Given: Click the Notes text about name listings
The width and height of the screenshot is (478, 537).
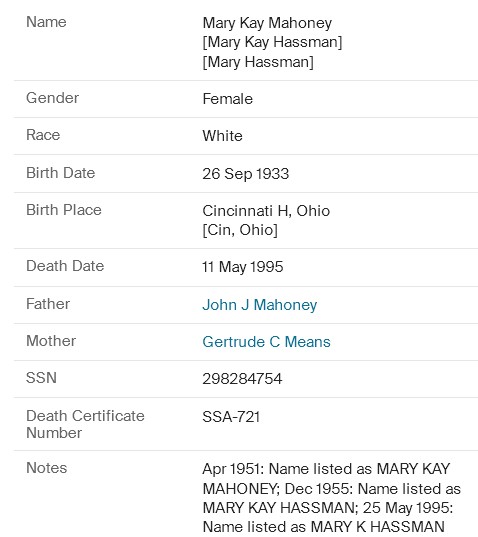Looking at the screenshot, I should click(331, 498).
